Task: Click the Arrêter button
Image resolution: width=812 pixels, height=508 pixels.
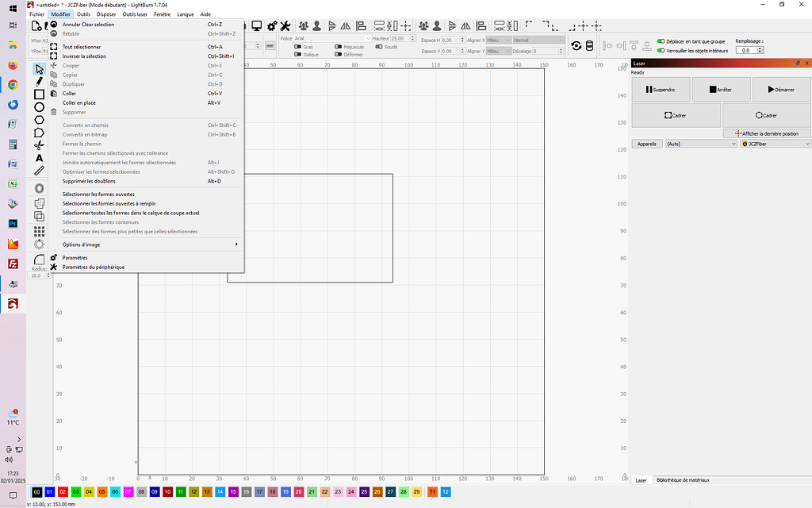Action: pos(721,89)
